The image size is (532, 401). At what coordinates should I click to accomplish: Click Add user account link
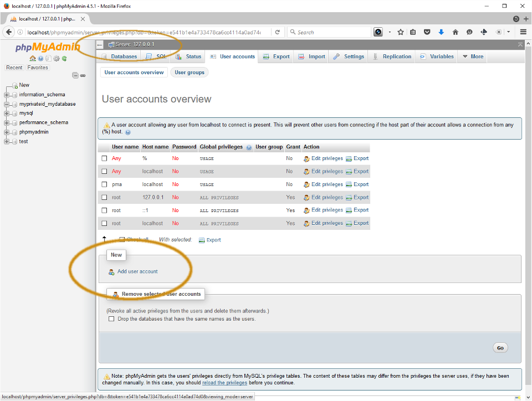[137, 271]
